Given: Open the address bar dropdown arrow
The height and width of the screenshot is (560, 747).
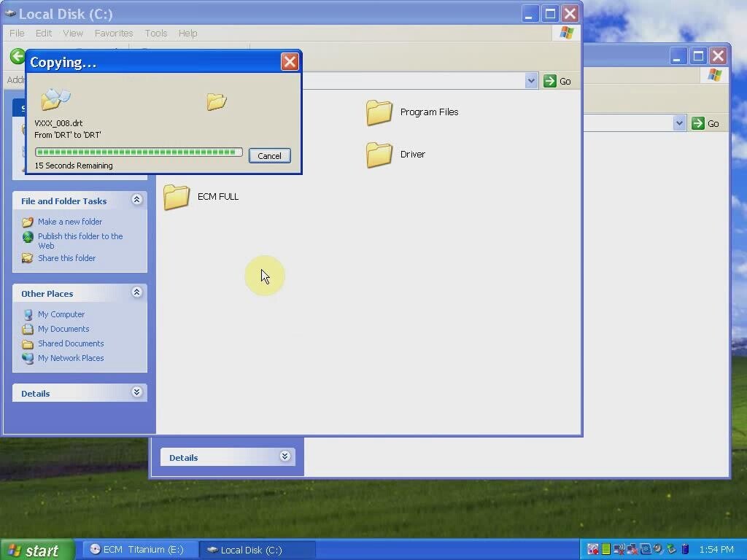Looking at the screenshot, I should click(531, 81).
